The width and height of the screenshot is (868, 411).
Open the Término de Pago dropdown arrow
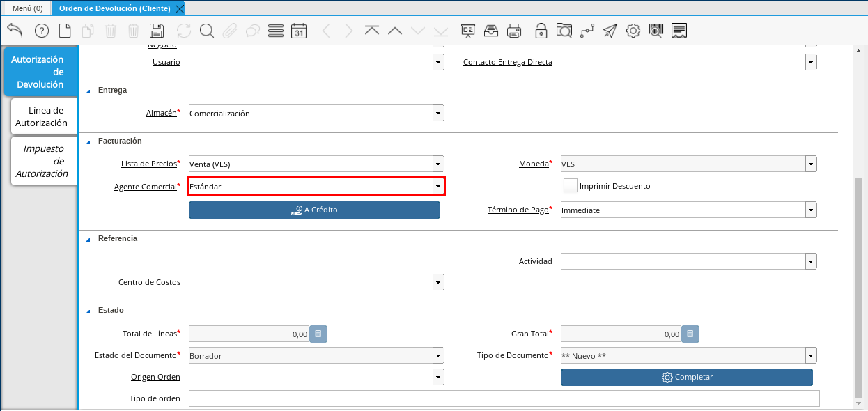[x=811, y=210]
